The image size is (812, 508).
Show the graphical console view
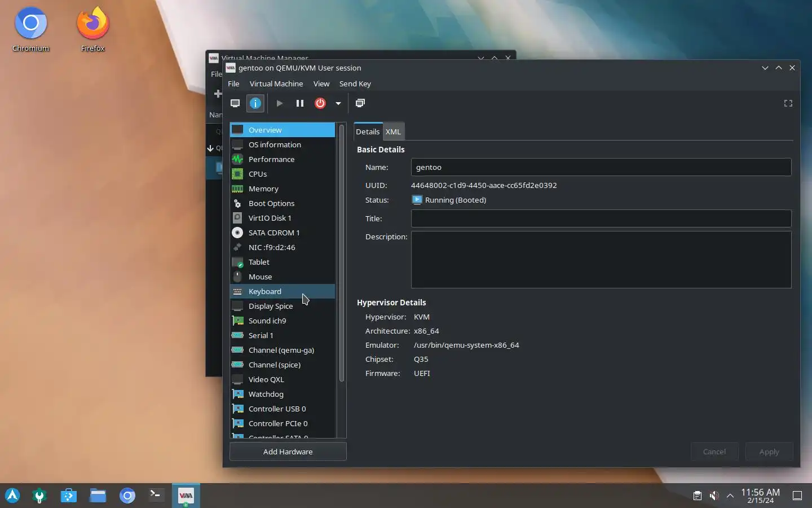click(x=235, y=103)
